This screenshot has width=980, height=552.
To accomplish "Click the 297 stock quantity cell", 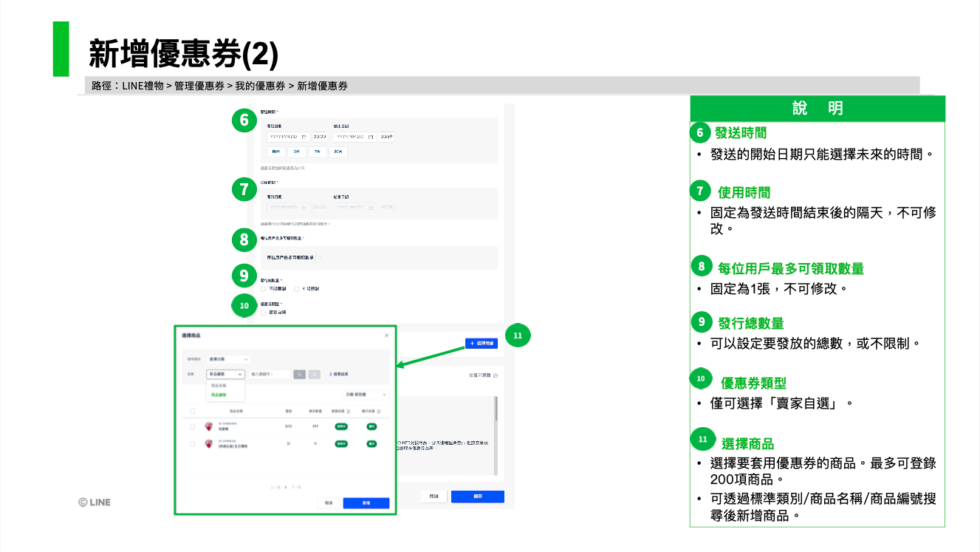I will [315, 426].
